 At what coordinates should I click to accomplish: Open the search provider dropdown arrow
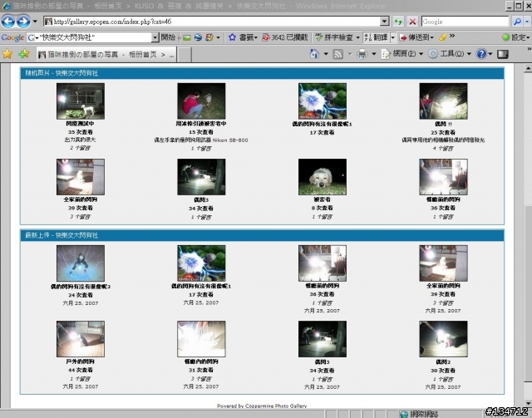[527, 22]
